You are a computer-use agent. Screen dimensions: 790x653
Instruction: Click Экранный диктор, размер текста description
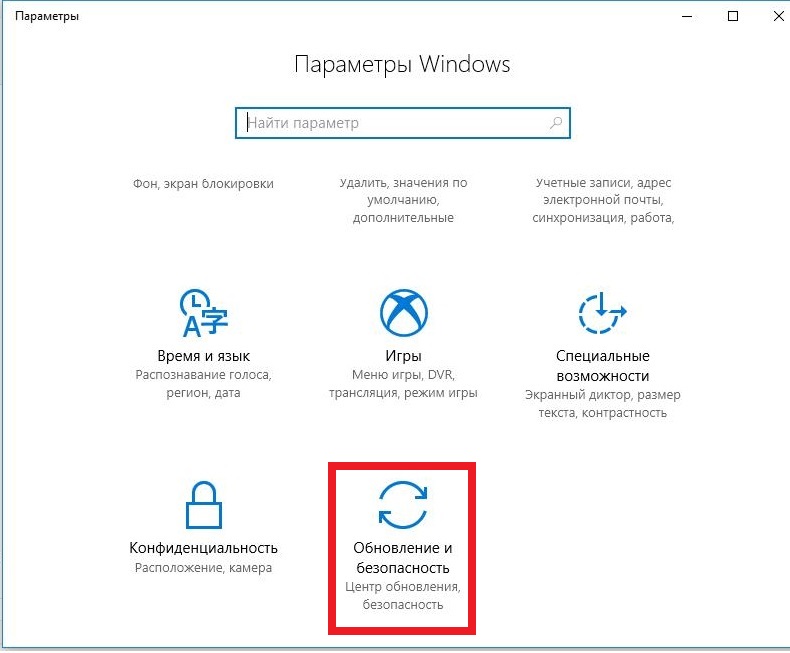603,404
